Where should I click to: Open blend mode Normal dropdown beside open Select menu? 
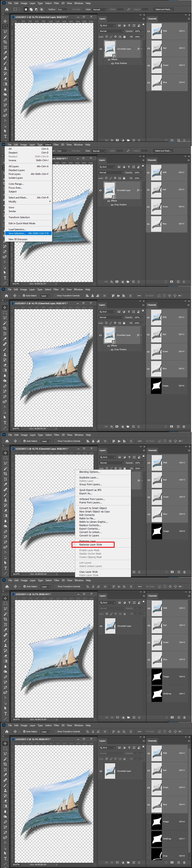point(111,172)
